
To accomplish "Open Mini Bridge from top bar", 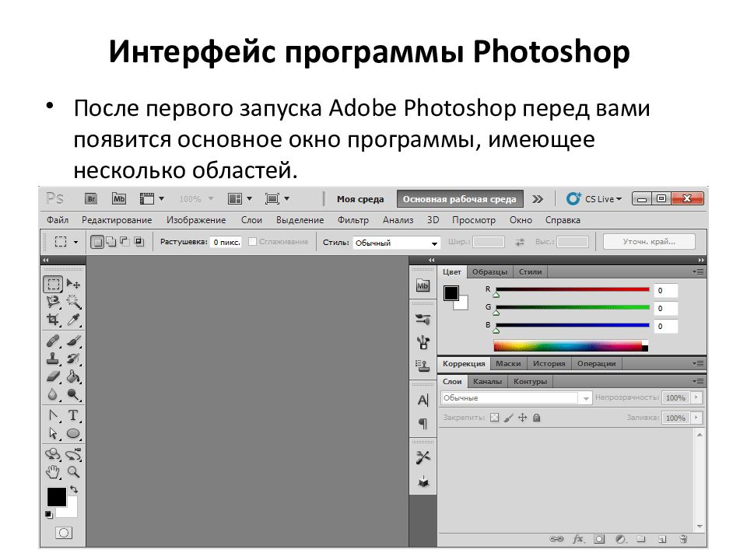I will tap(118, 199).
